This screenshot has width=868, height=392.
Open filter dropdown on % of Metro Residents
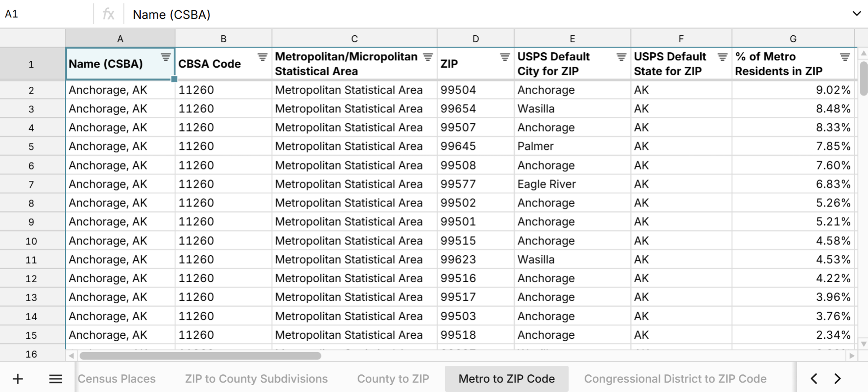(x=844, y=57)
